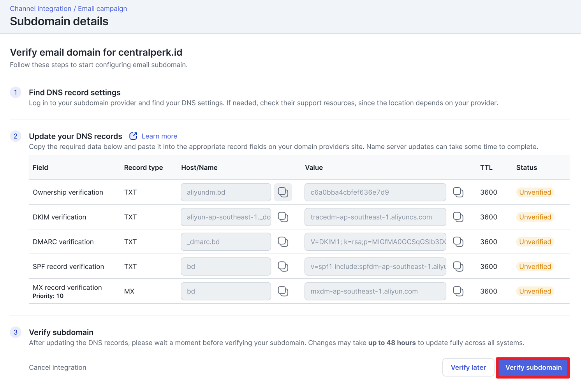Open Email campaign breadcrumb link

coord(102,9)
